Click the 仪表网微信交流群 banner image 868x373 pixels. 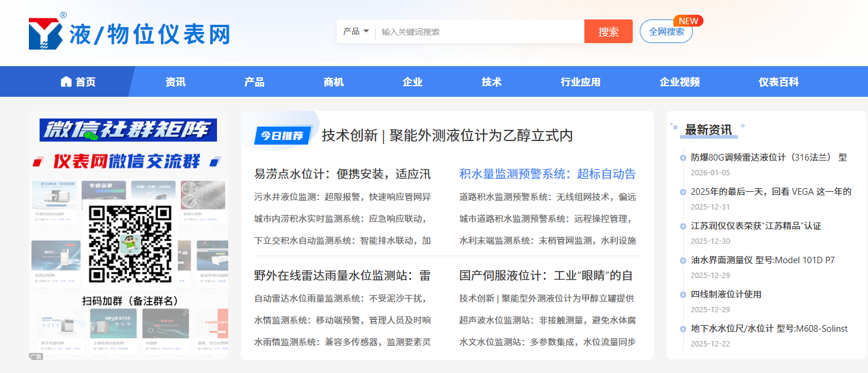128,161
